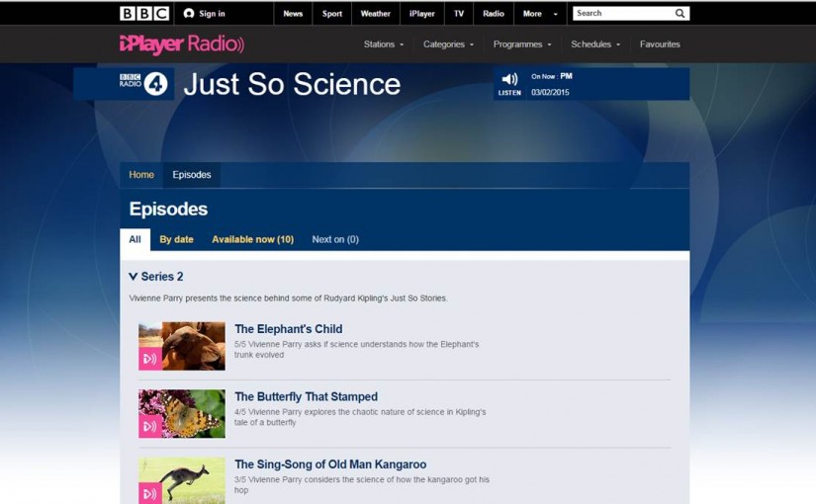The width and height of the screenshot is (816, 504).
Task: Click the Just So Science title
Action: click(x=292, y=84)
